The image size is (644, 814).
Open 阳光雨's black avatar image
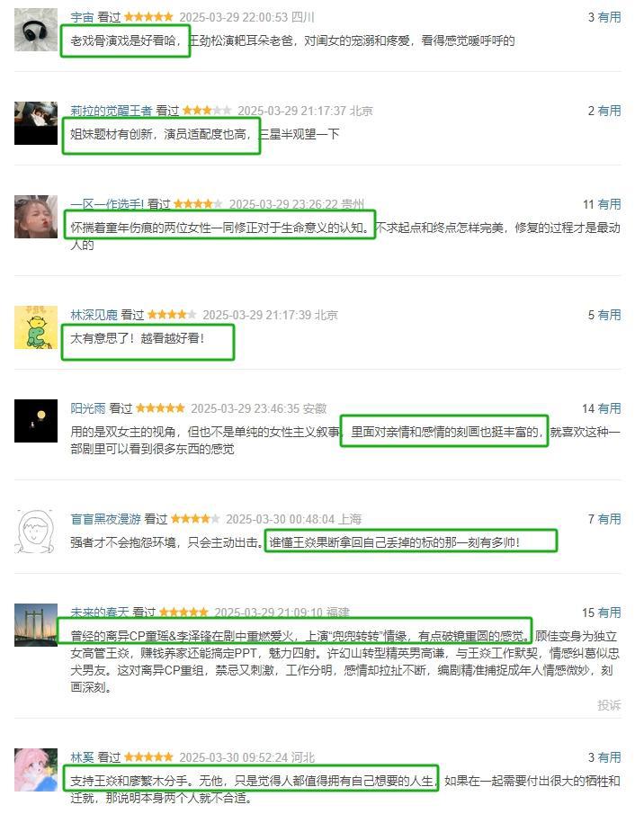pos(36,421)
